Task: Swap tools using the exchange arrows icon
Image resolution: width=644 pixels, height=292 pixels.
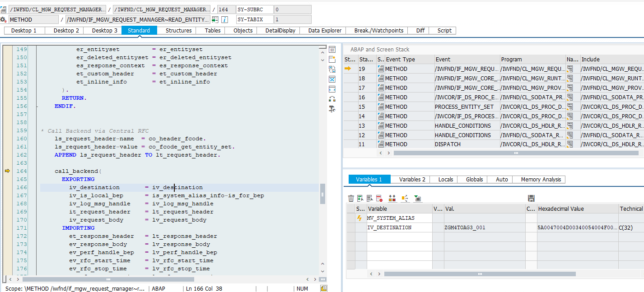Action: 332,69
